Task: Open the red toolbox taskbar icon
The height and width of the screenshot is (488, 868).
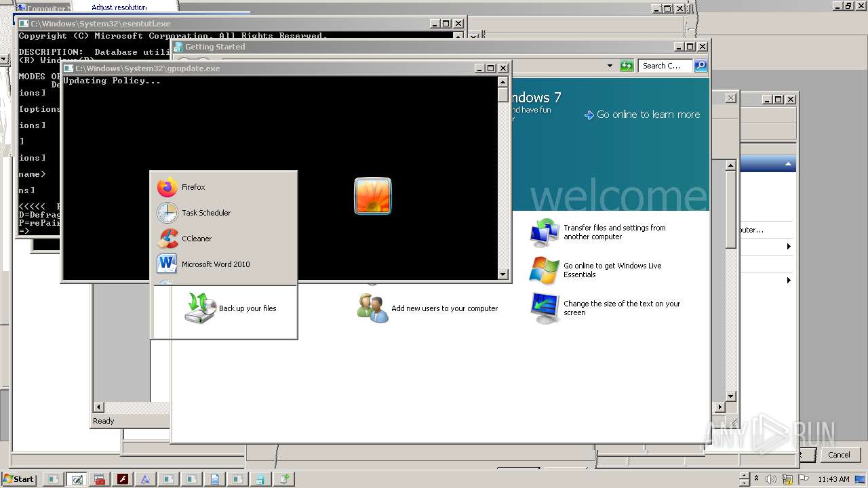Action: 100,479
